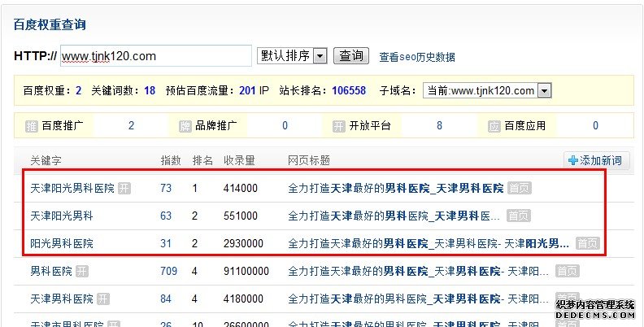Click 首页 badge in the 2930000 row
Viewport: 644px width, 327px height.
588,243
